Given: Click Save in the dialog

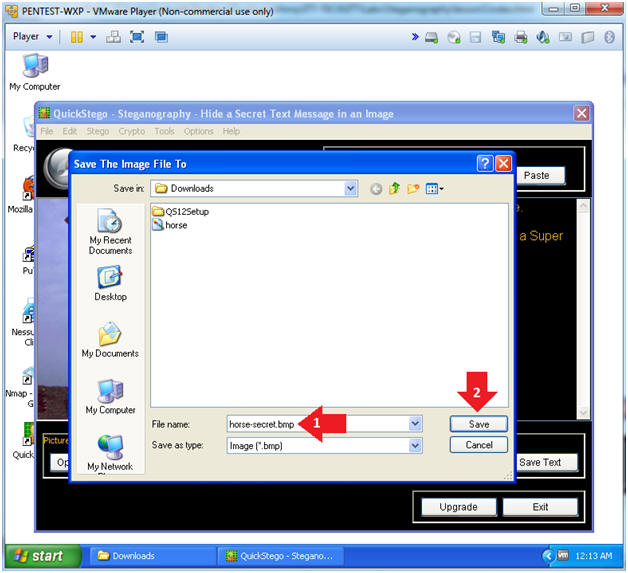Looking at the screenshot, I should pos(479,424).
